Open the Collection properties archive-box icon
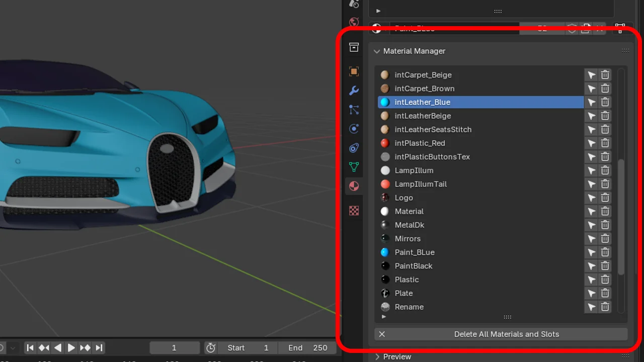Image resolution: width=644 pixels, height=362 pixels. click(x=354, y=47)
